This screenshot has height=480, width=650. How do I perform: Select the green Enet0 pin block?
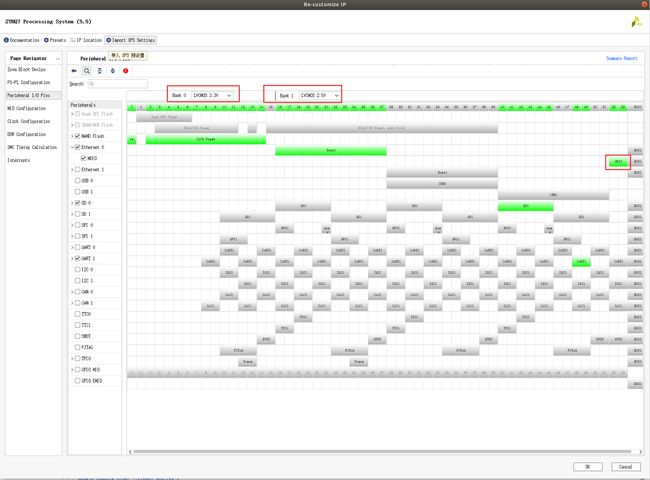(x=331, y=151)
